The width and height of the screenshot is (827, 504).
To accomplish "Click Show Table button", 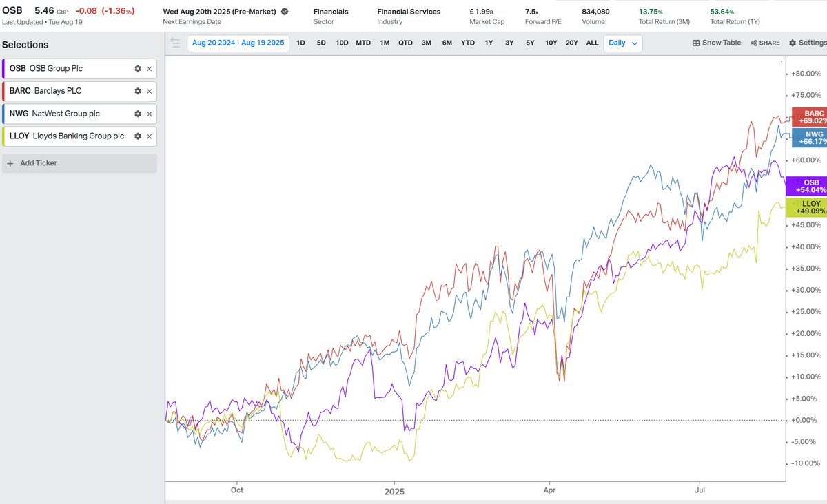I will click(717, 43).
